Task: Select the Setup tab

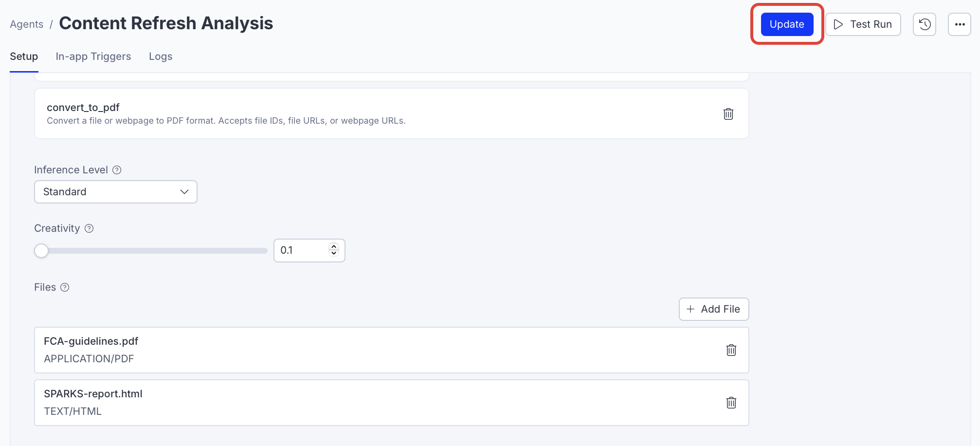Action: [x=24, y=56]
